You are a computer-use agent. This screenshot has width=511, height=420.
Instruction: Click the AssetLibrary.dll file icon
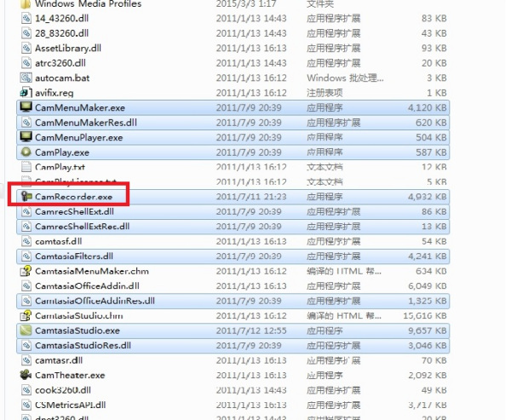[26, 49]
